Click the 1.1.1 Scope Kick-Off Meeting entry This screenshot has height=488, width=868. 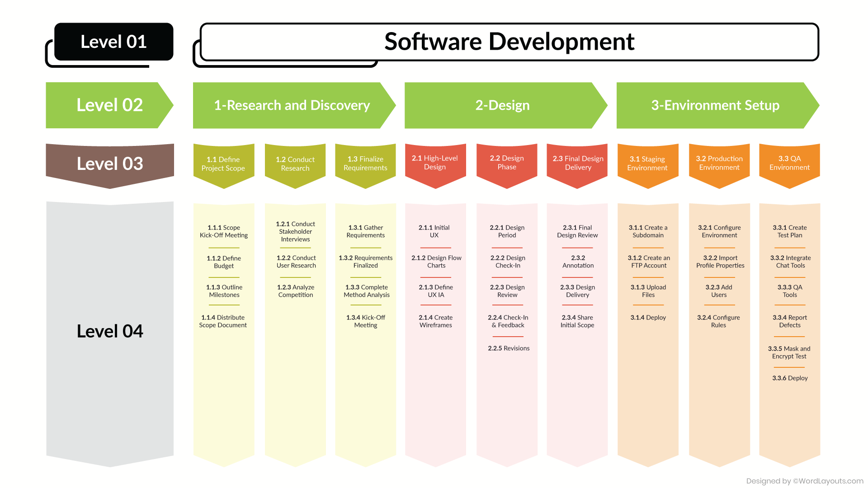(223, 231)
